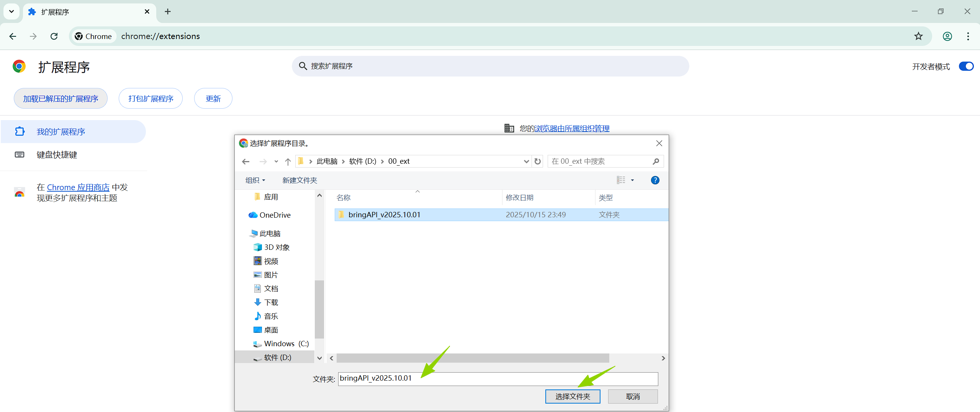Select 键盘快捷键 in sidebar
Screen dimensions: 980x412
(x=57, y=155)
